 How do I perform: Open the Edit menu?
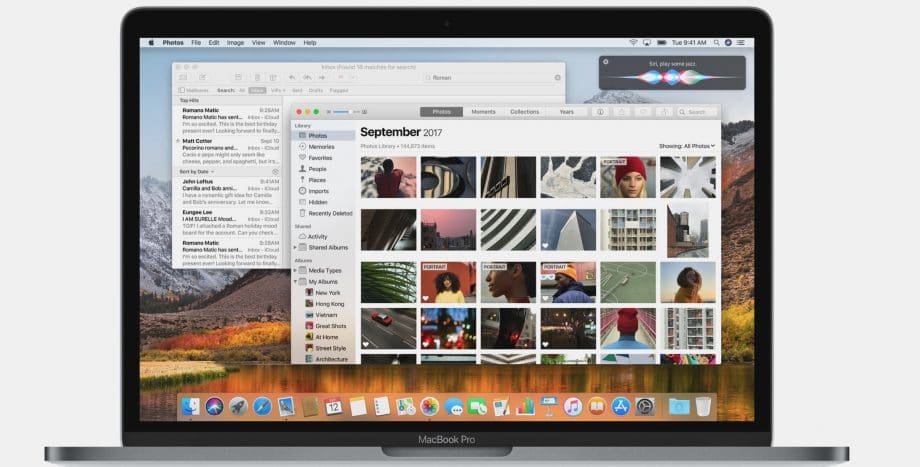pos(214,43)
